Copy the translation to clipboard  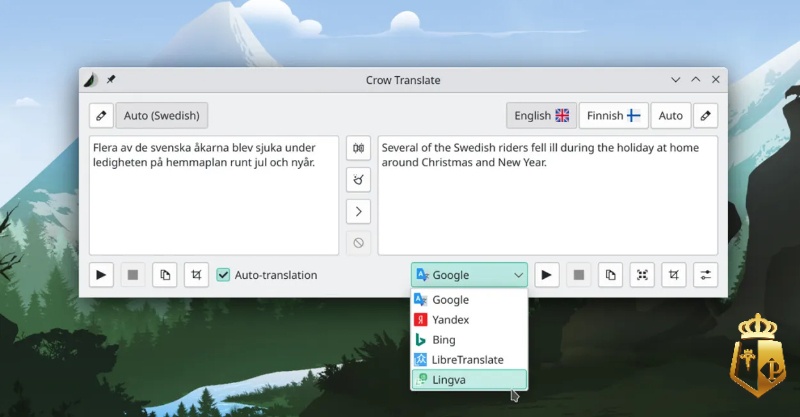point(610,275)
